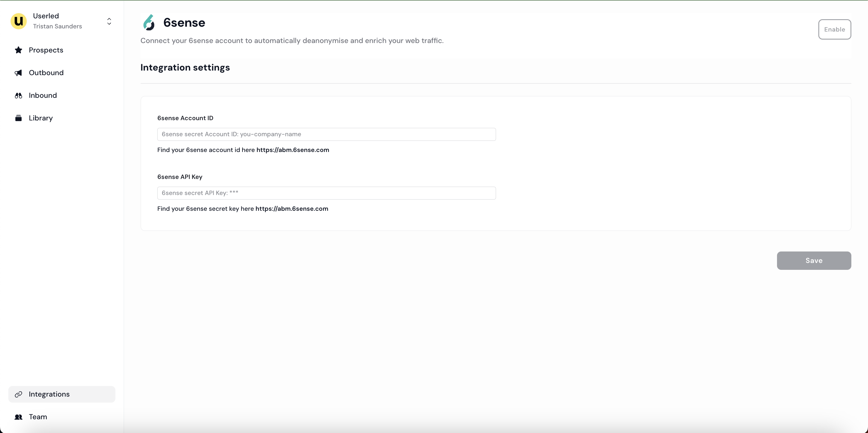Click the Save button
This screenshot has width=868, height=433.
click(x=814, y=261)
